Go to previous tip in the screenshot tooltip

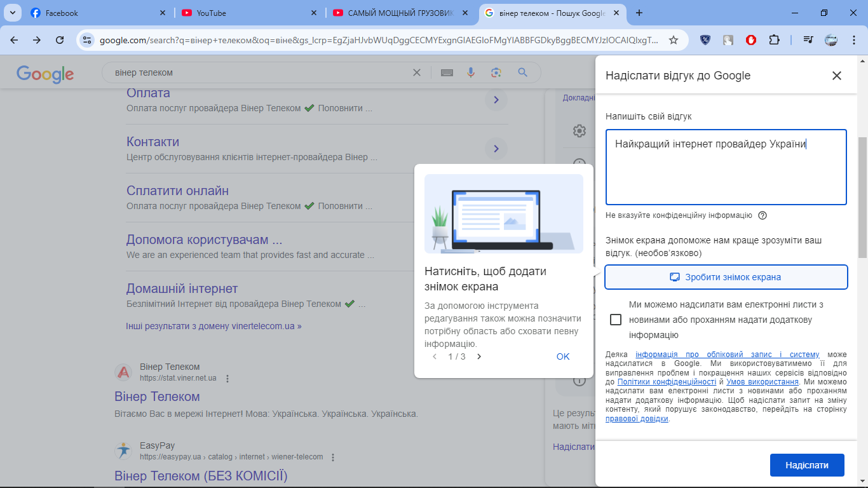pyautogui.click(x=435, y=356)
